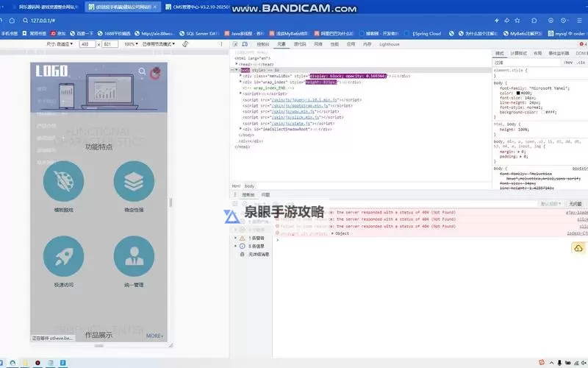Viewport: 588px width, 368px height.
Task: Click the rocket circle icon
Action: point(63,256)
